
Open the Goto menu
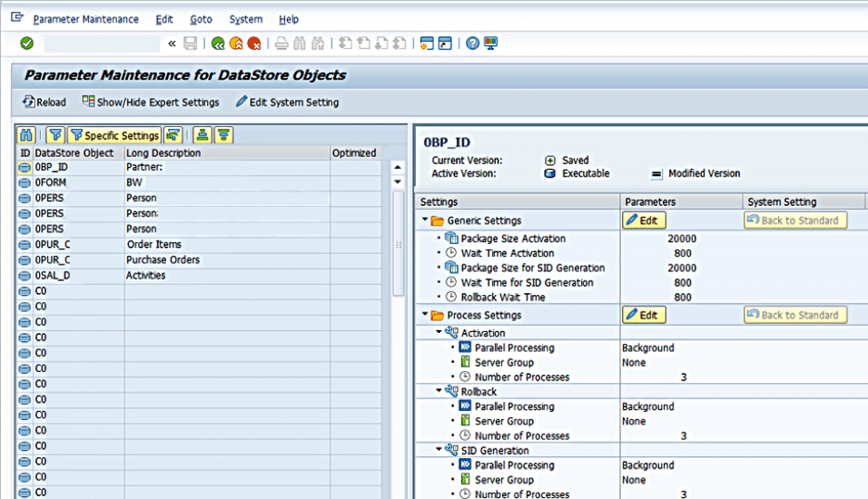coord(201,19)
